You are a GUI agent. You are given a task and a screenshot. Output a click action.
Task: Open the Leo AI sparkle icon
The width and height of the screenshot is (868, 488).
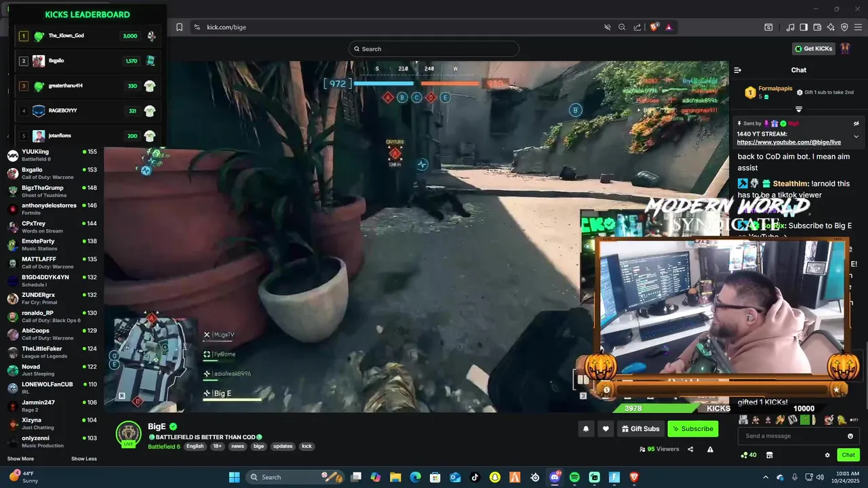[x=831, y=27]
